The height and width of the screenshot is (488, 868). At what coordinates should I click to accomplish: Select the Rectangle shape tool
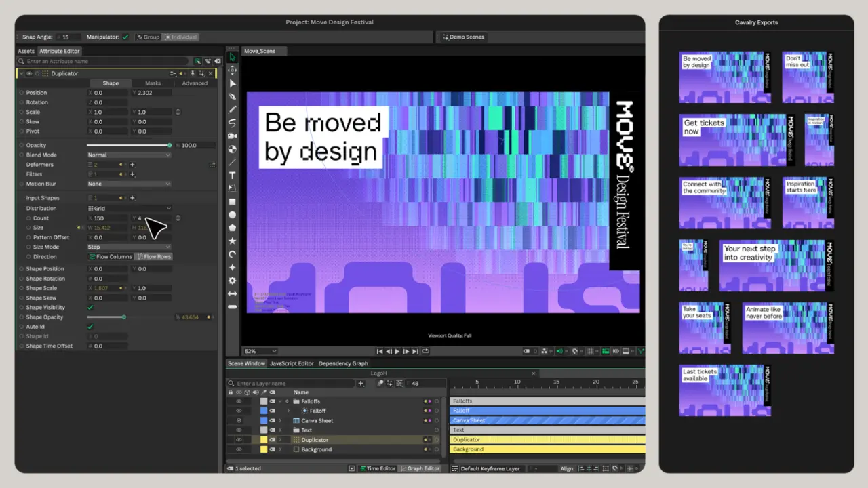(x=233, y=202)
